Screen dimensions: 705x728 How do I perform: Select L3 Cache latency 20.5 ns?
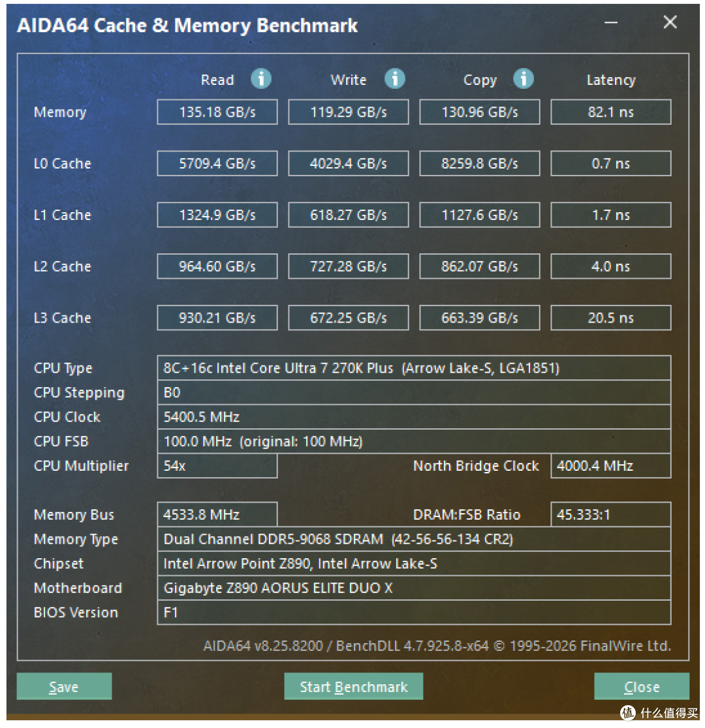[611, 318]
